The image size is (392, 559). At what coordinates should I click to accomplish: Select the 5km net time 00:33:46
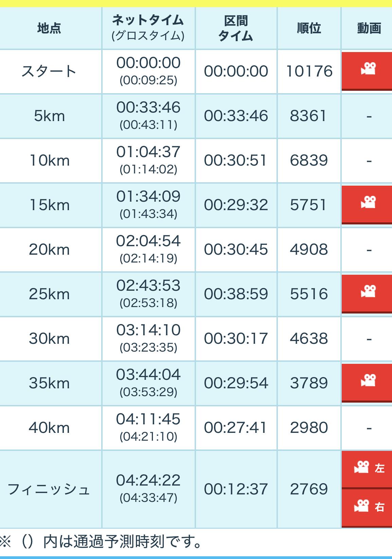tap(148, 108)
